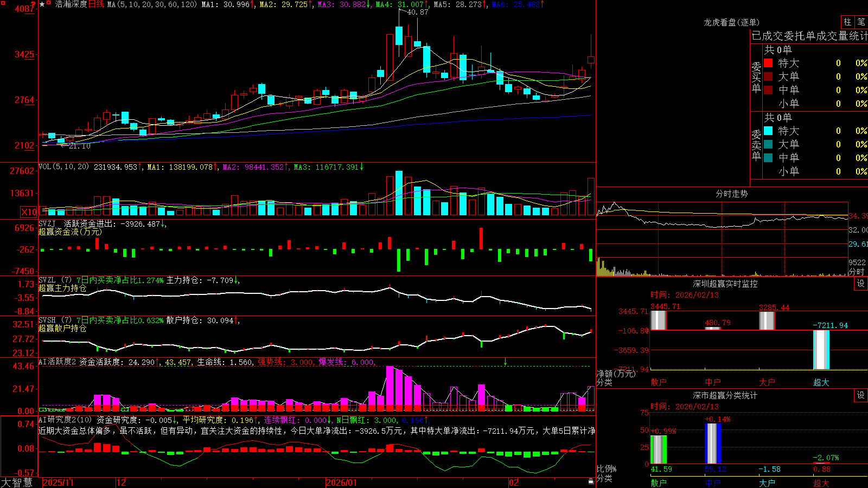Click the star favorite icon beside 浩瀚深度

(x=42, y=4)
